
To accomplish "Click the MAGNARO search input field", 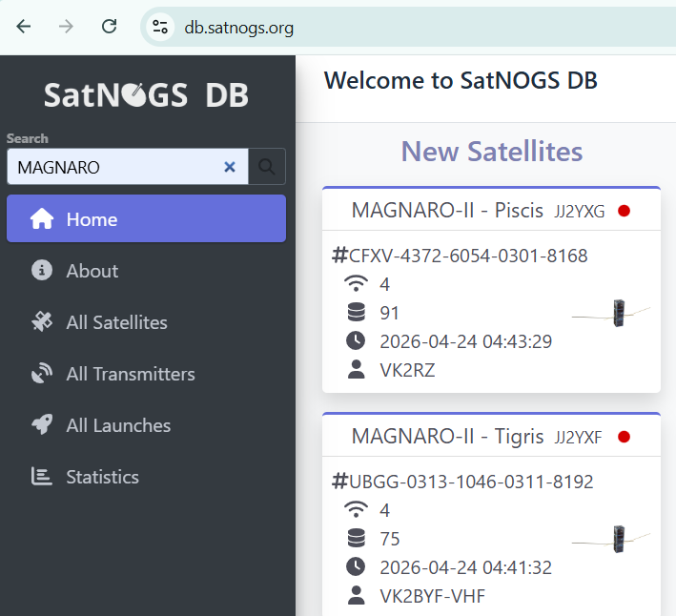I will pyautogui.click(x=114, y=167).
